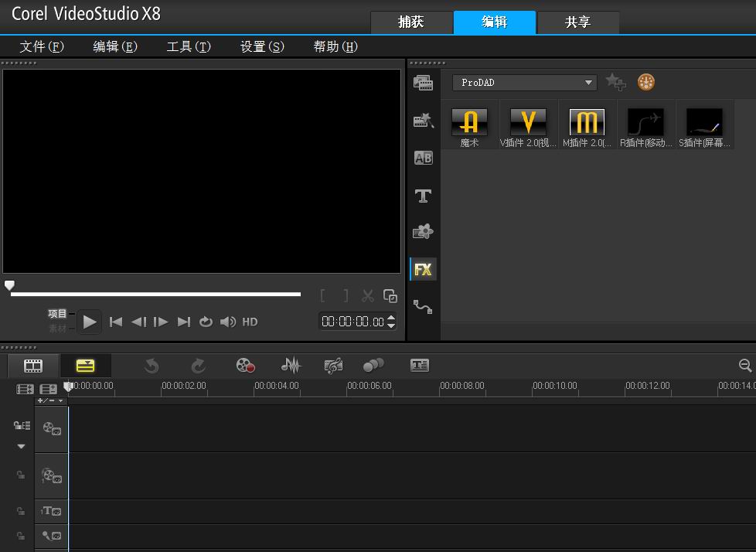Set mark-out with right bracket

click(346, 295)
